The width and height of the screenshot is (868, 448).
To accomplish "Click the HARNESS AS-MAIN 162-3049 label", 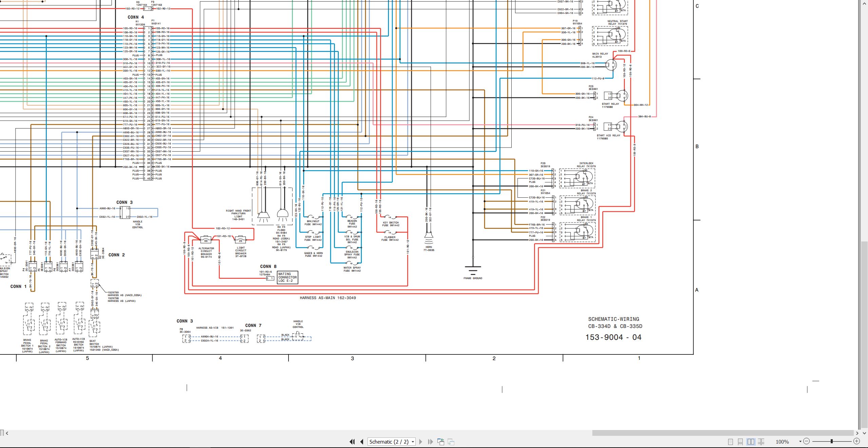I will point(328,298).
